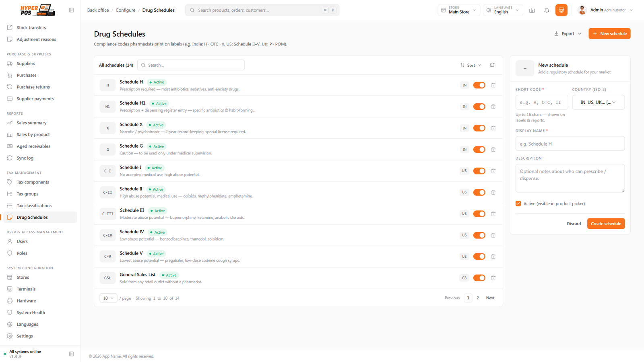Delete the Schedule G row
The height and width of the screenshot is (362, 644).
(x=493, y=150)
